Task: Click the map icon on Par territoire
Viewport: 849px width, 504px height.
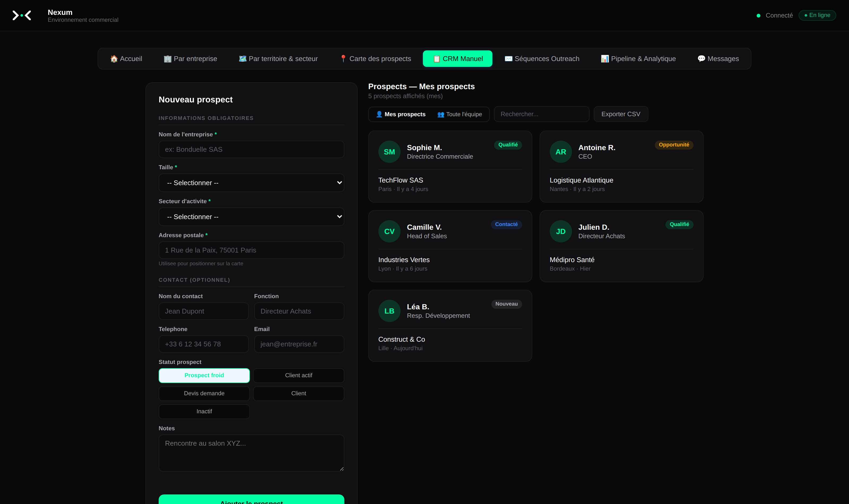Action: pyautogui.click(x=243, y=59)
